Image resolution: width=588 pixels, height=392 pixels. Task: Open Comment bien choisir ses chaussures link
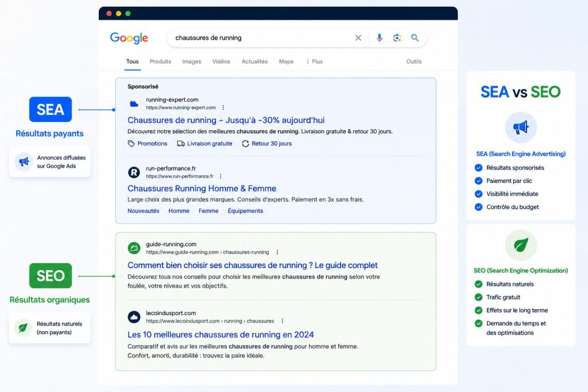coord(253,265)
